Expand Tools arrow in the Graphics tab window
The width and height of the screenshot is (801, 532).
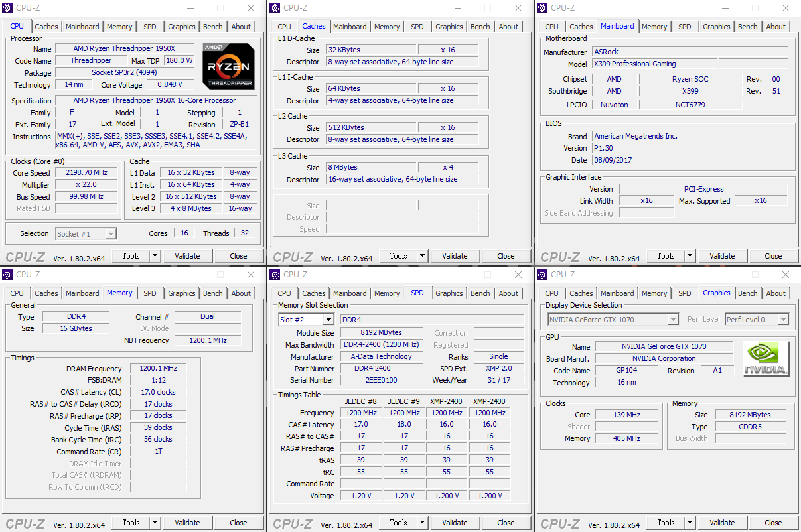pos(690,523)
